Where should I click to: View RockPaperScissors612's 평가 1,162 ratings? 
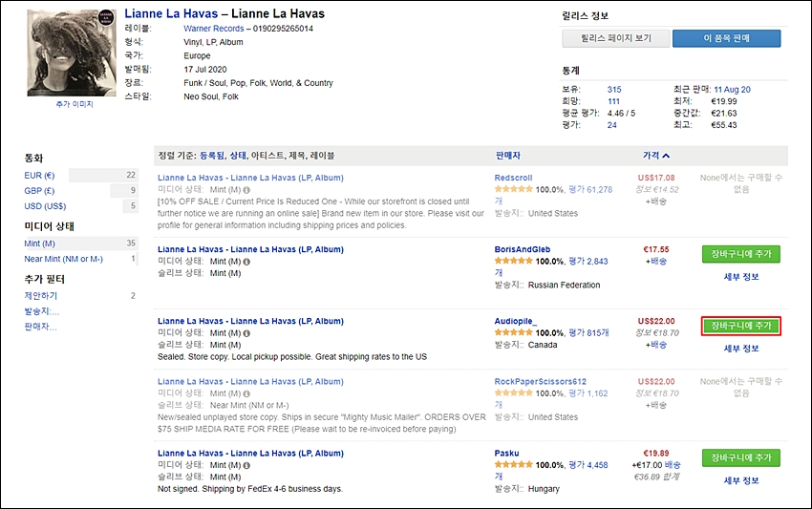coord(588,393)
